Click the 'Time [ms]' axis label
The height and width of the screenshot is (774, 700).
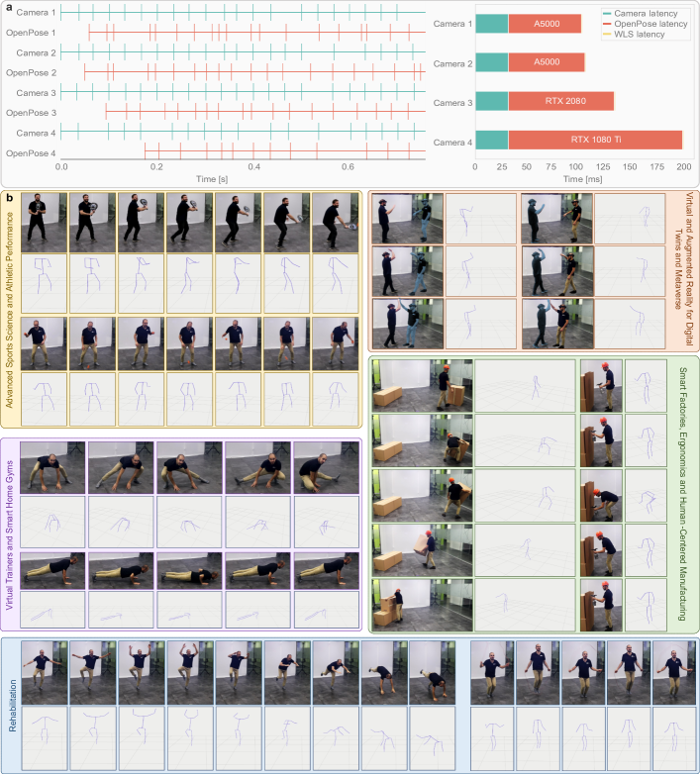click(x=582, y=179)
